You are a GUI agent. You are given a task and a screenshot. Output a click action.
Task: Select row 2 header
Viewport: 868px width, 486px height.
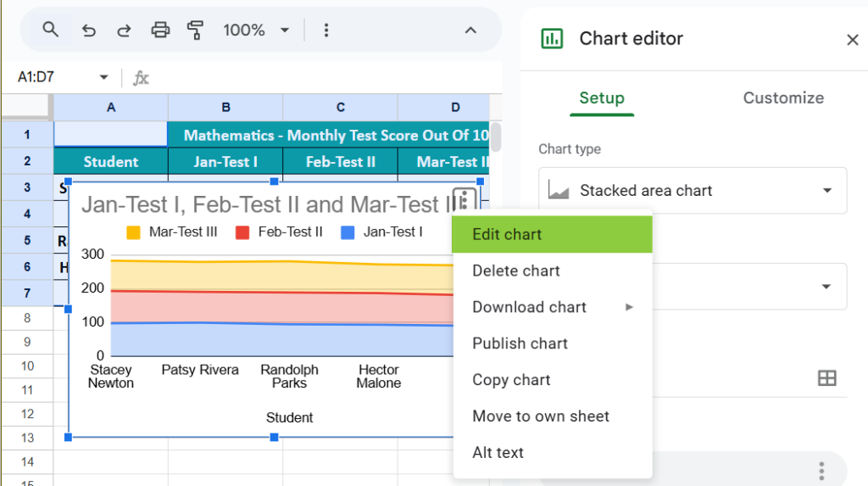pos(26,161)
